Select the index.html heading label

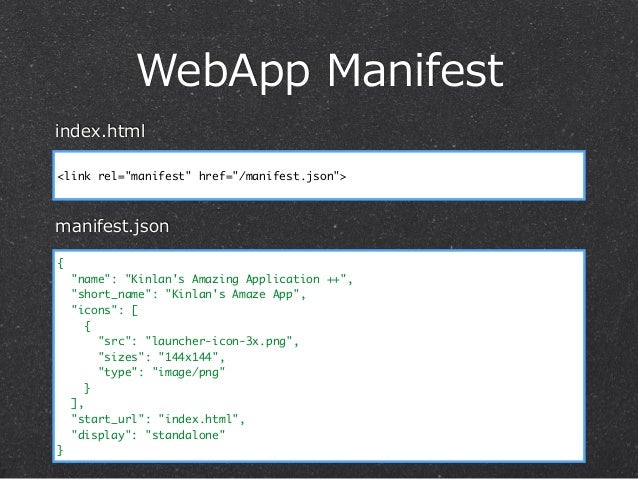pyautogui.click(x=100, y=131)
